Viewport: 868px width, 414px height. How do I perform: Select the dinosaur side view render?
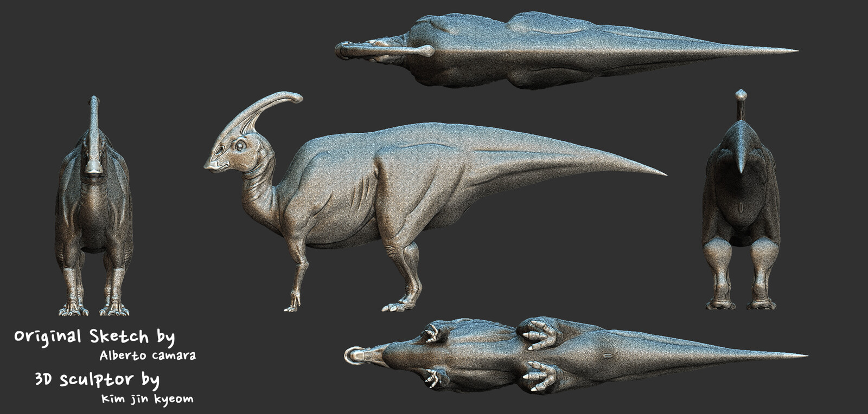pyautogui.click(x=435, y=202)
